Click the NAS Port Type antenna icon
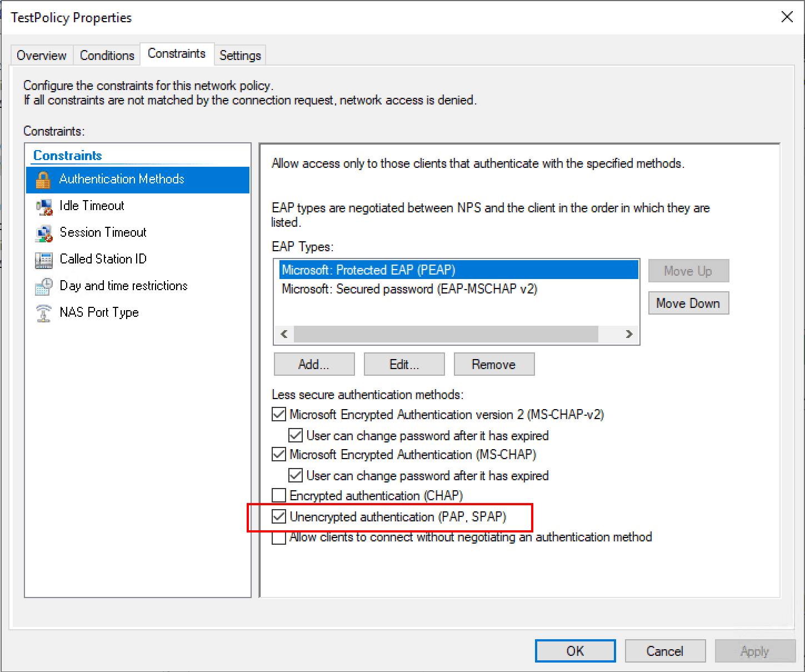Viewport: 805px width, 672px height. pos(43,313)
